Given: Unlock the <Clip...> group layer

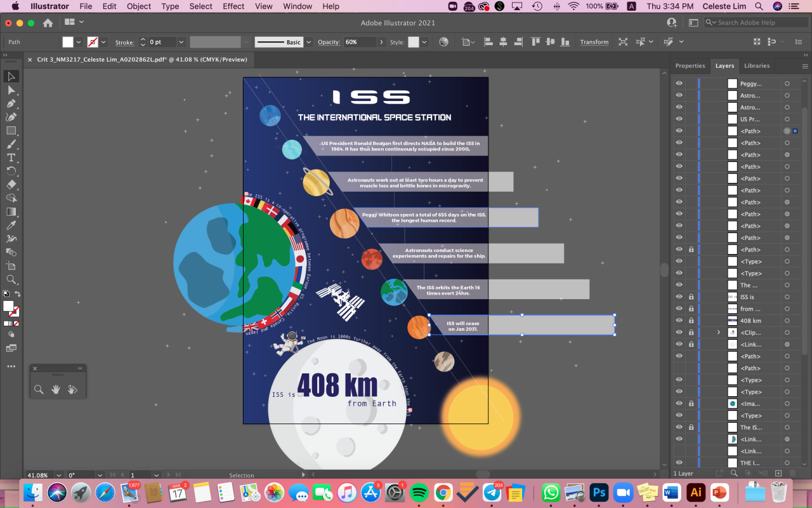Looking at the screenshot, I should [691, 332].
